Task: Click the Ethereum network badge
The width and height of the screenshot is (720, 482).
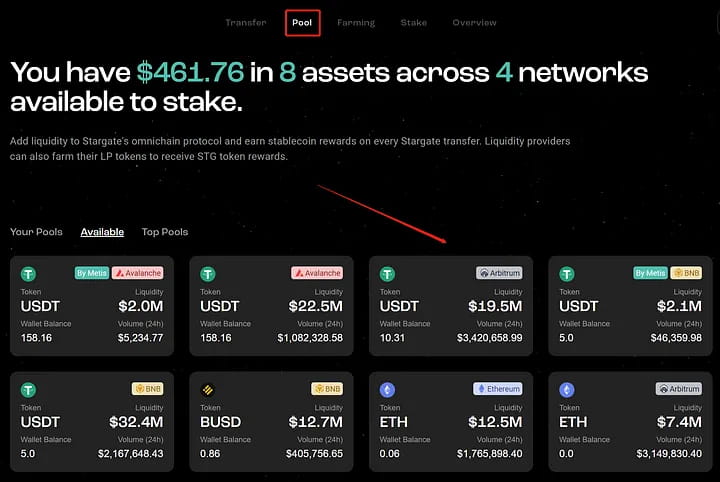Action: [498, 388]
